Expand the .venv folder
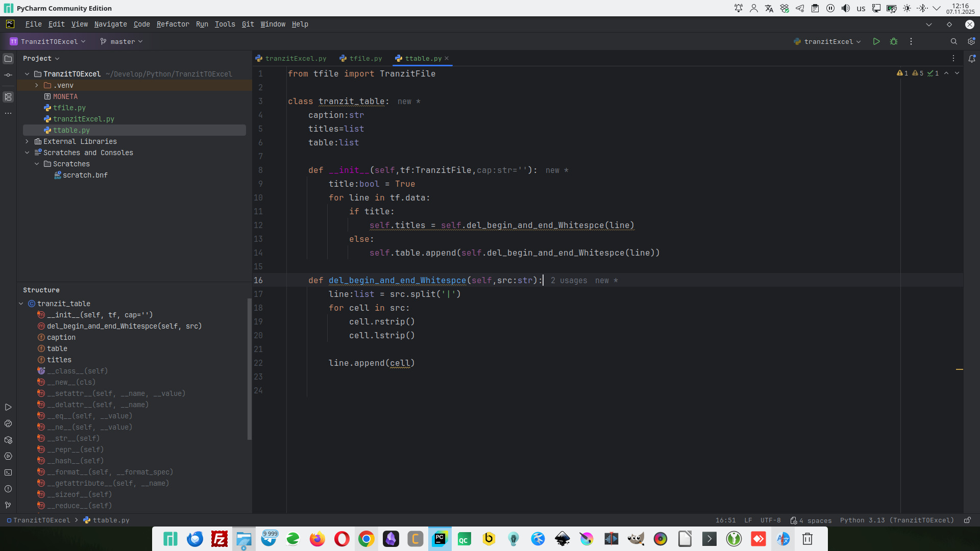Screen dimensions: 980x551 point(37,85)
